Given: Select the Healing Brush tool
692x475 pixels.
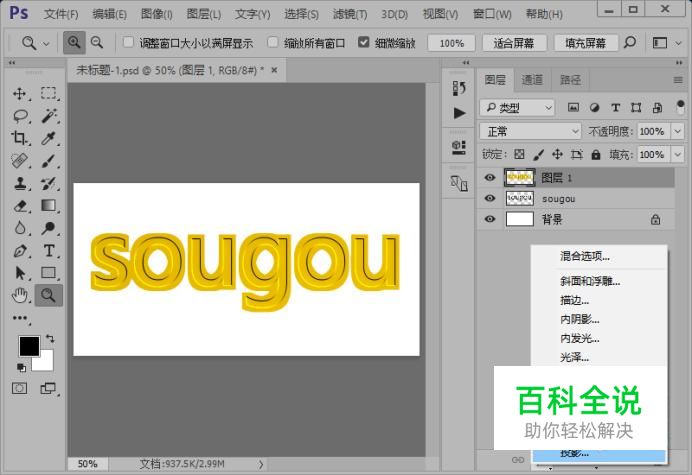Looking at the screenshot, I should click(x=19, y=161).
